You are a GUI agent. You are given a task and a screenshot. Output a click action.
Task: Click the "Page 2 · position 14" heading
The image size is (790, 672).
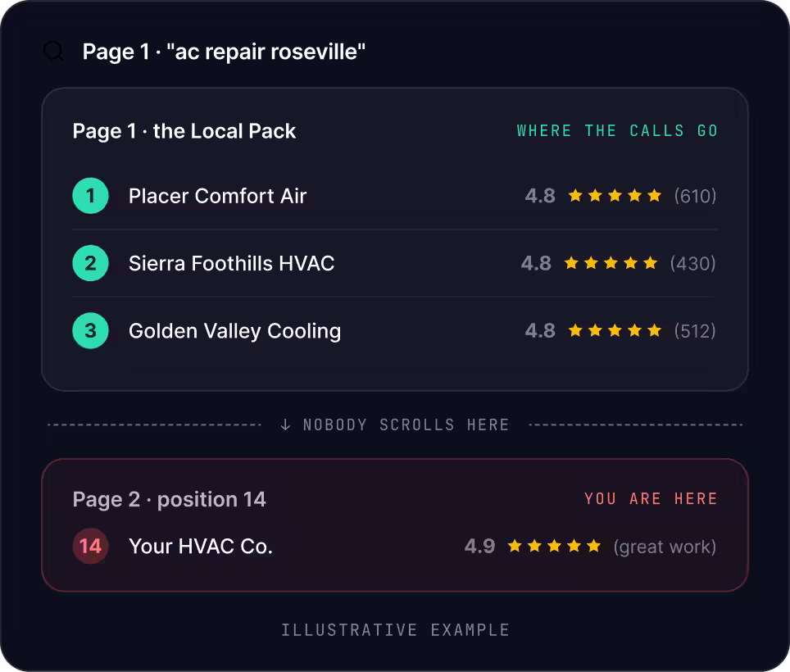[x=170, y=499]
